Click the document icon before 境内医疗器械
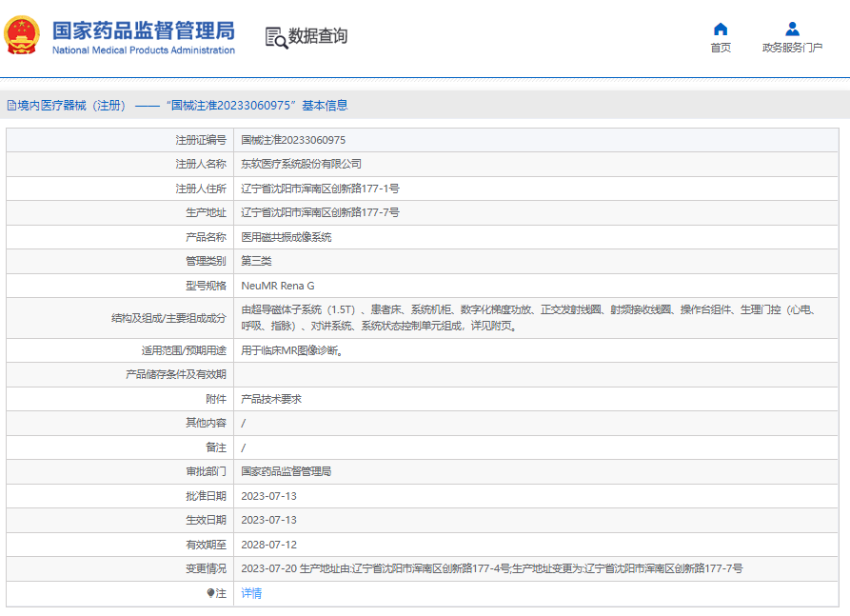This screenshot has height=616, width=850. tap(11, 106)
